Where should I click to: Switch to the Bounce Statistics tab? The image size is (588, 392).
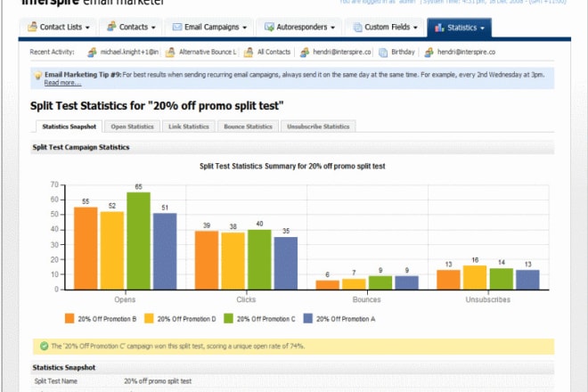click(x=248, y=127)
